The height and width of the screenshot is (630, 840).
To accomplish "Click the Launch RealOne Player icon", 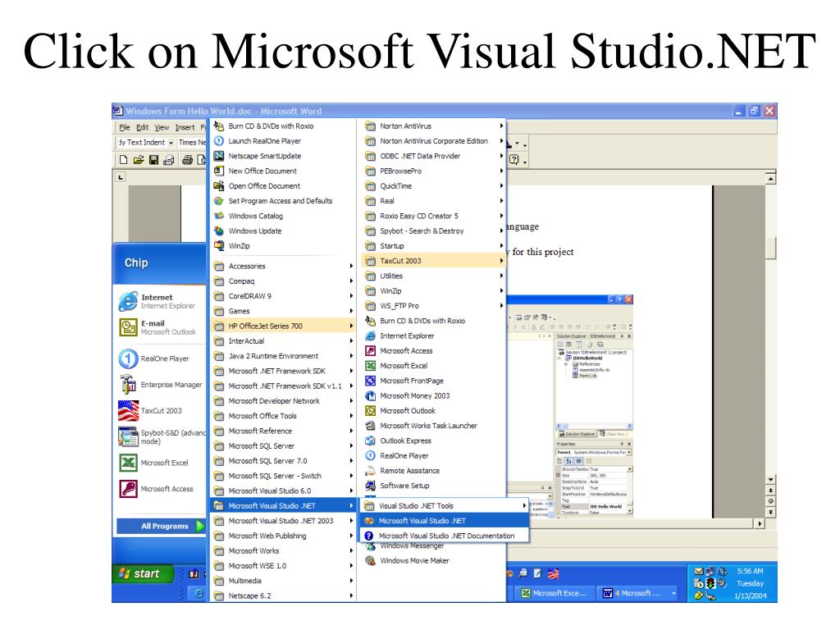I will 218,141.
